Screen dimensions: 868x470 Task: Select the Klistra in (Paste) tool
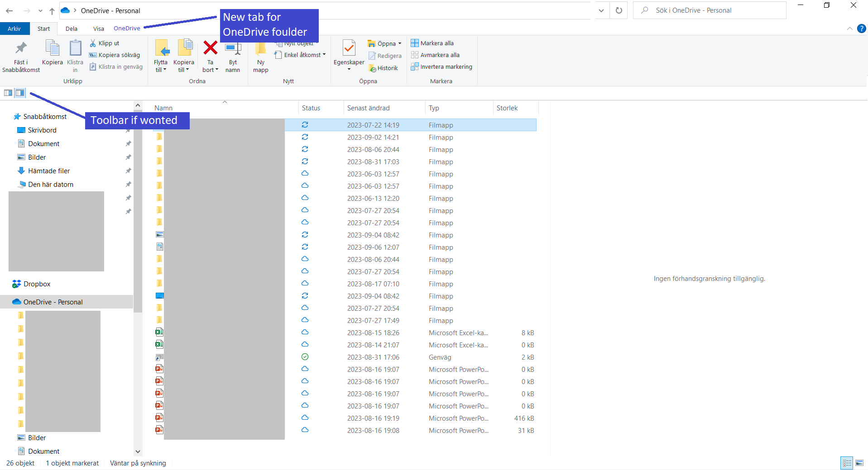coord(75,55)
